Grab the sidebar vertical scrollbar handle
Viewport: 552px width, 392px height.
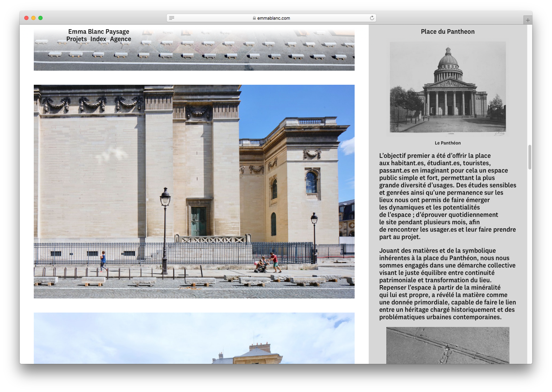click(529, 157)
